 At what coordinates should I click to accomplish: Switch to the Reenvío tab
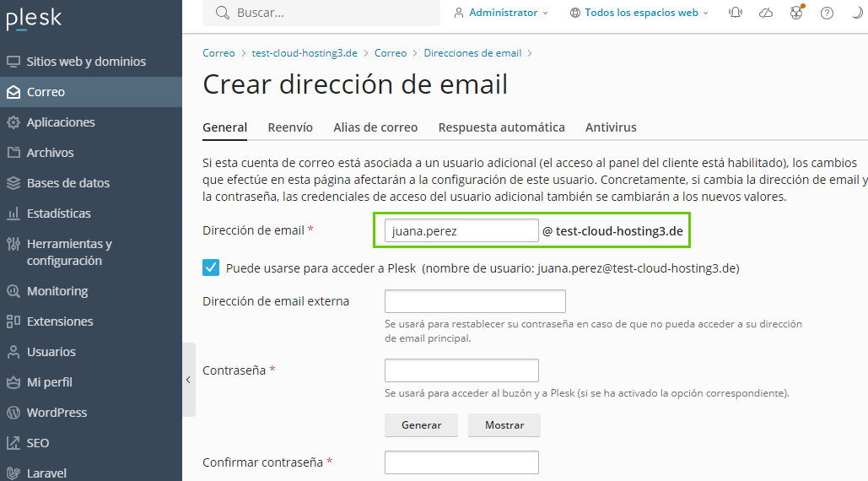(290, 127)
